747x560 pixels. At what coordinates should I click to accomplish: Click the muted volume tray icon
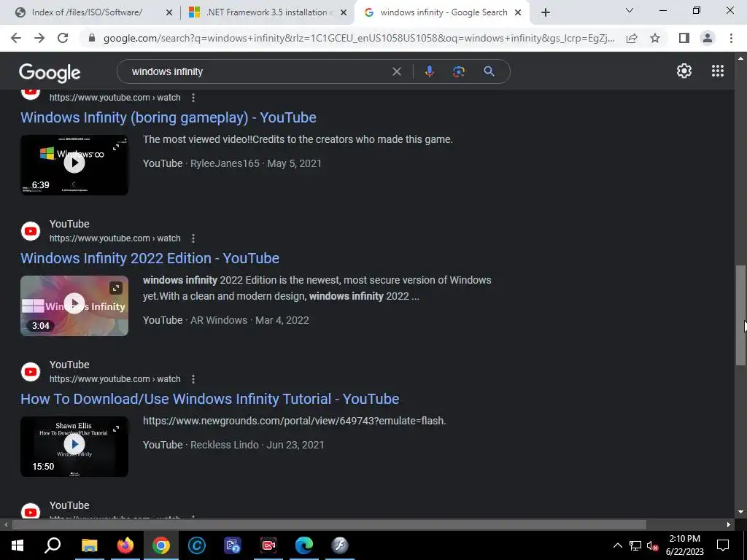click(653, 545)
